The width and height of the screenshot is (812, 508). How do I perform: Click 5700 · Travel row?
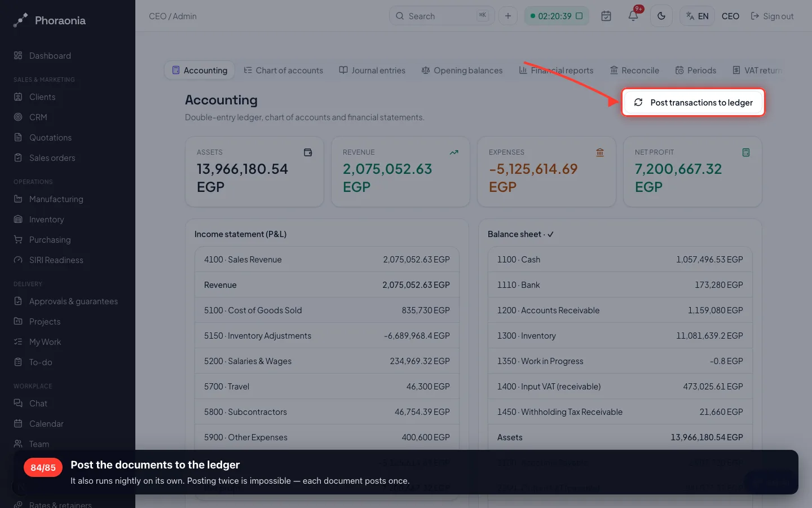pyautogui.click(x=327, y=387)
